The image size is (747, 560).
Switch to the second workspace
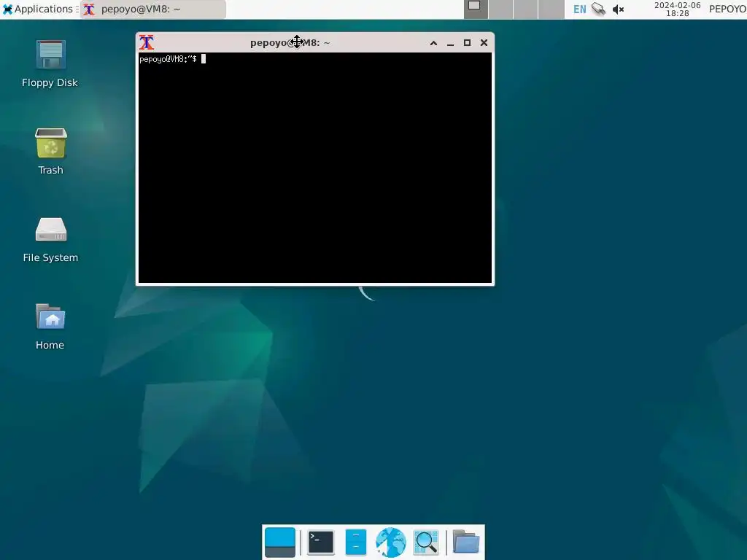pos(500,9)
